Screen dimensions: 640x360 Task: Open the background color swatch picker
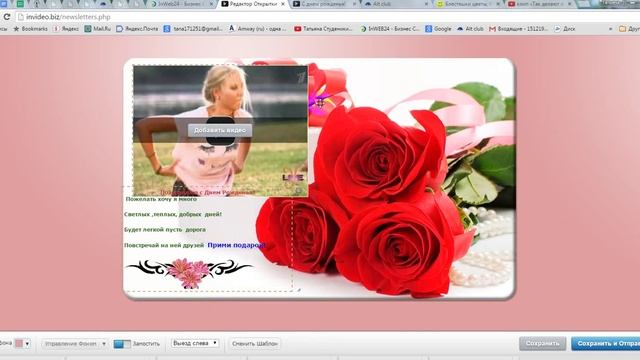[22, 344]
